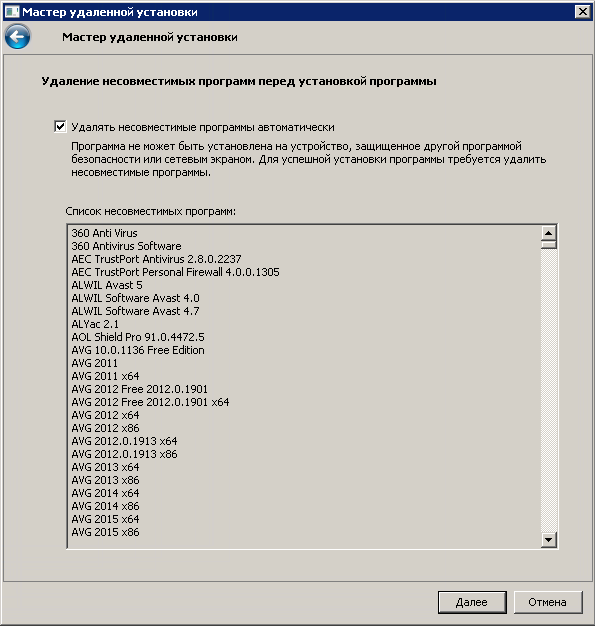
Task: Uncheck automatic removal of incompatible programs
Action: click(x=60, y=127)
